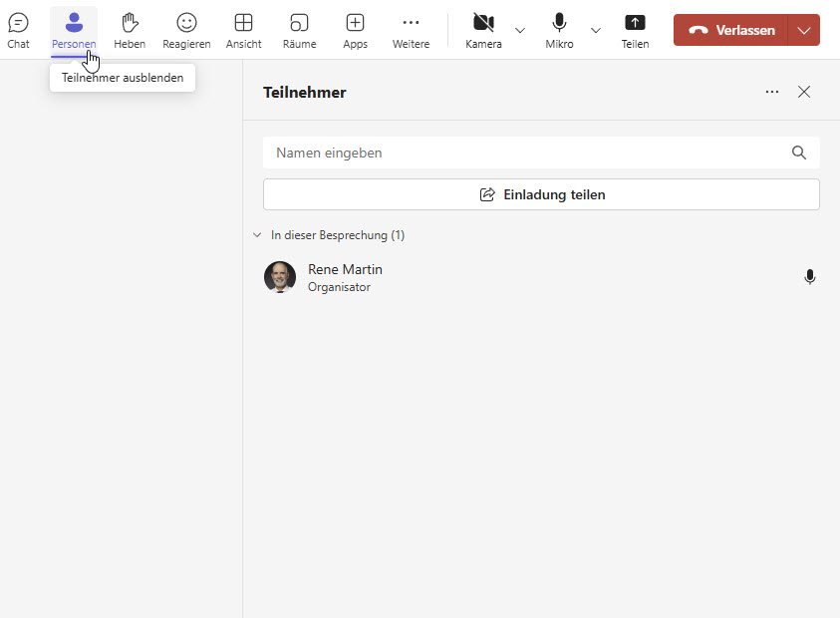The height and width of the screenshot is (618, 840).
Task: Click Rene Martin's avatar
Action: (280, 277)
